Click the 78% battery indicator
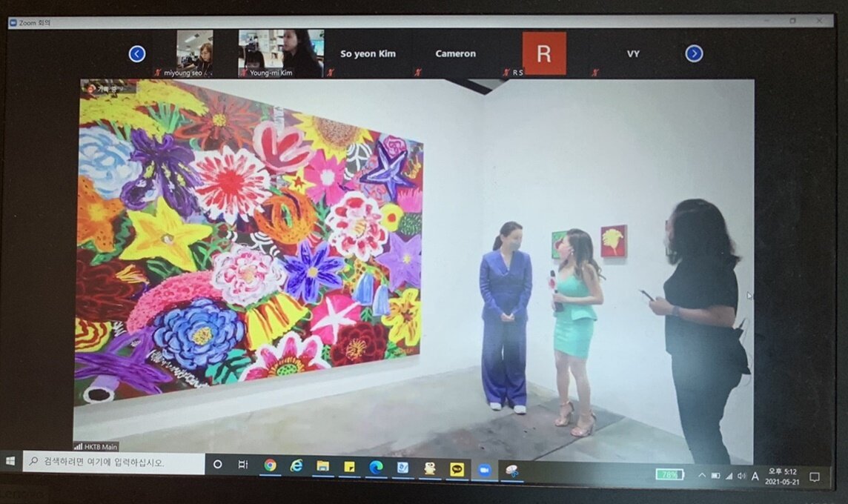The image size is (848, 504). tap(669, 474)
